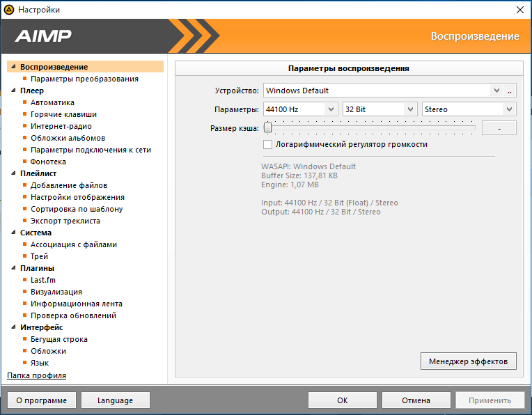Open the Обложки interface settings page

click(x=48, y=351)
